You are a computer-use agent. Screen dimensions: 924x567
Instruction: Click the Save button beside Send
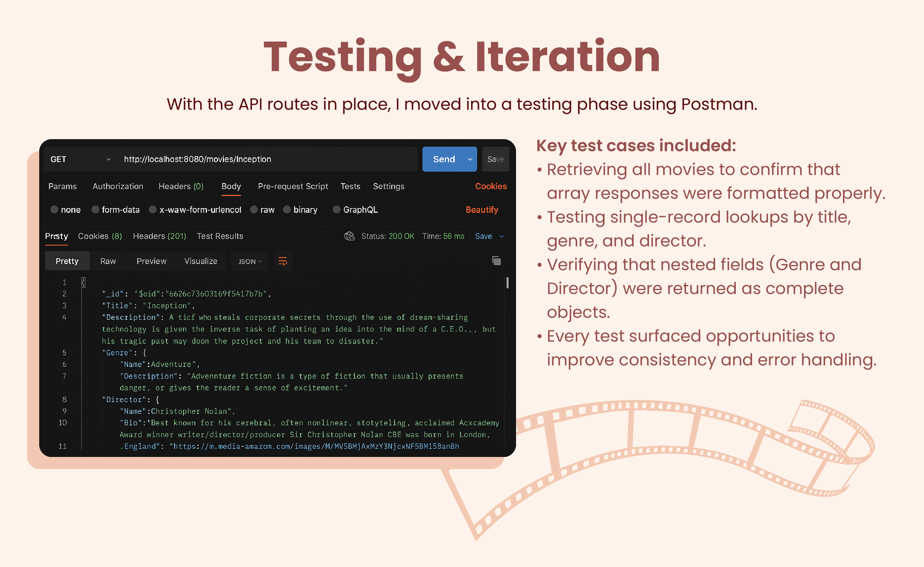(x=495, y=159)
